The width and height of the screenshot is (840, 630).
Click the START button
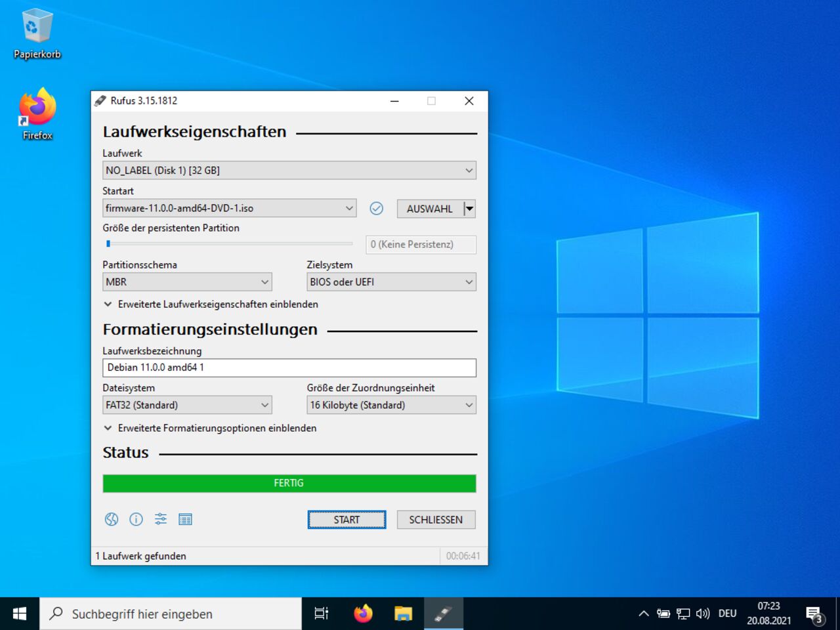346,520
